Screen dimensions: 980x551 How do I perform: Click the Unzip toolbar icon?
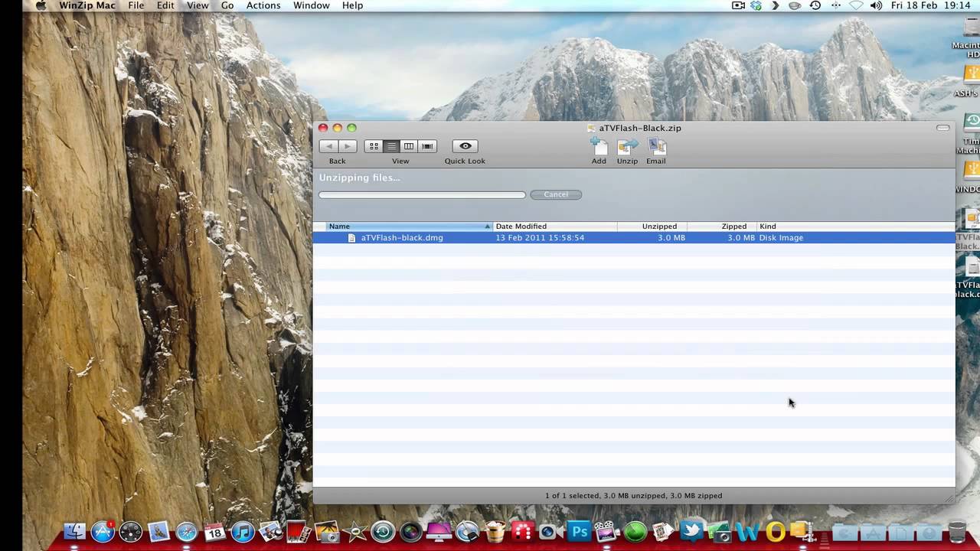click(x=627, y=146)
